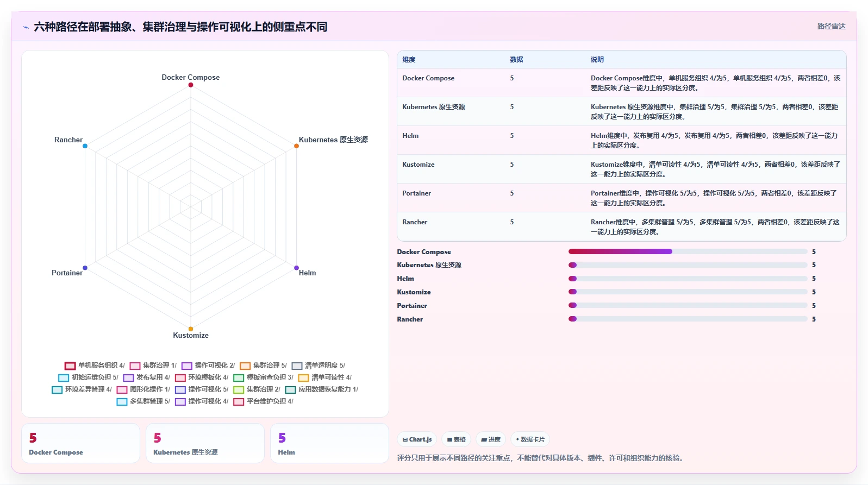Select the Kubernetes 原生资源 table row name
Screen dimensions: 868x485
pyautogui.click(x=434, y=107)
